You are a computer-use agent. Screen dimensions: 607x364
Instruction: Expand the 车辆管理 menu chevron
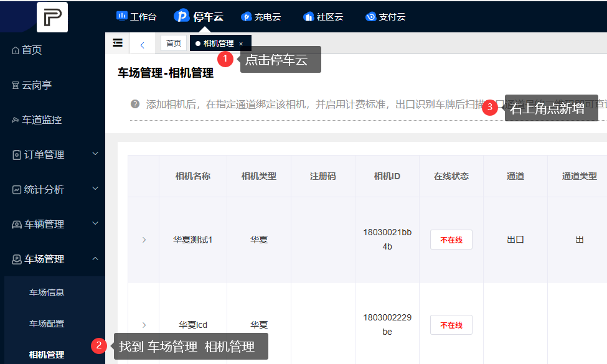(x=95, y=223)
